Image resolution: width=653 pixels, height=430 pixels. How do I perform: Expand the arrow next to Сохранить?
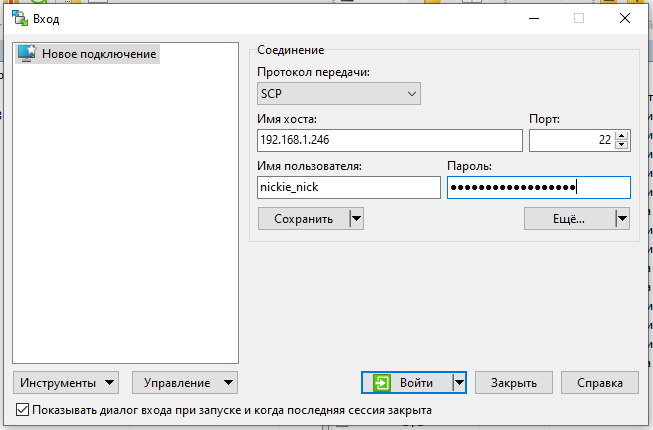pyautogui.click(x=355, y=218)
